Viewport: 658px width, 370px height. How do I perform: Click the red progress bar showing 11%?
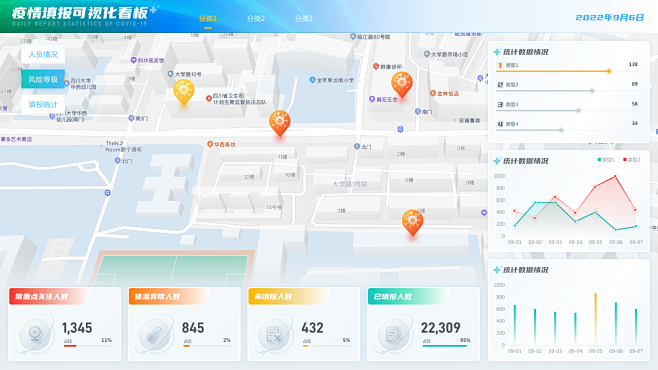coord(70,346)
